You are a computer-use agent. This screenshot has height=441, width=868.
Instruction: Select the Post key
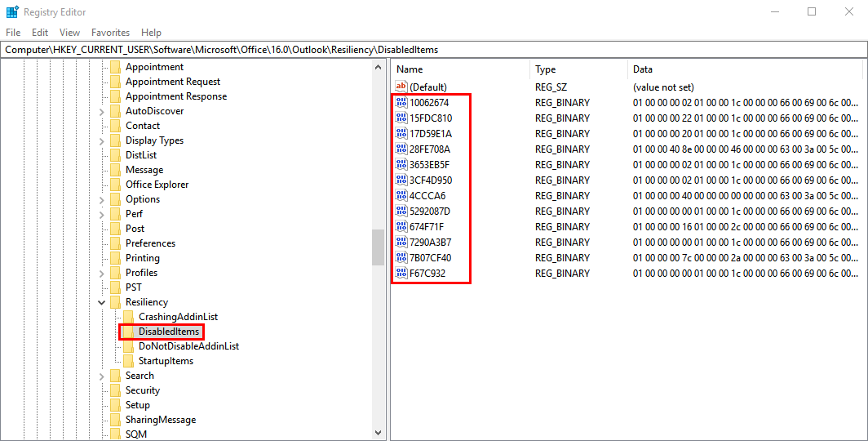[x=135, y=228]
